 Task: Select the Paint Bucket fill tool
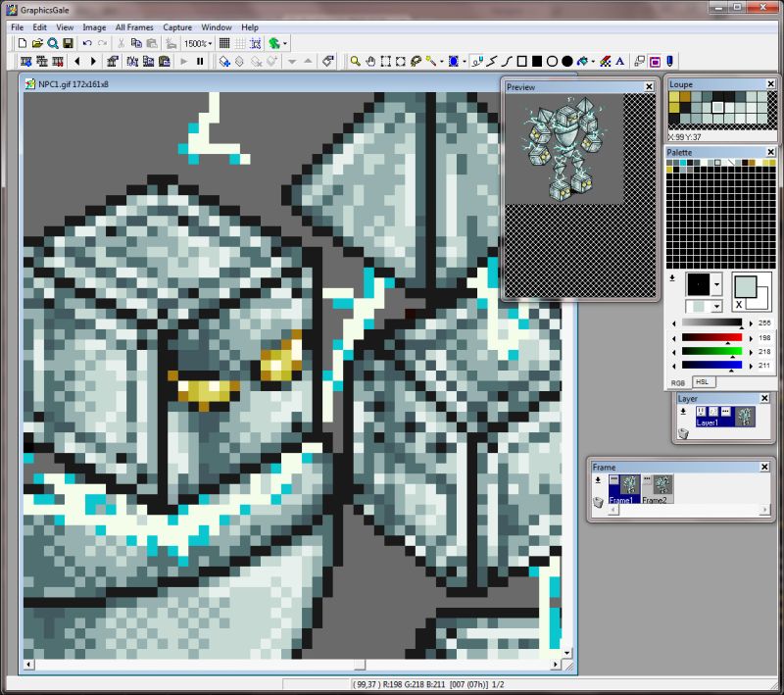pos(582,62)
